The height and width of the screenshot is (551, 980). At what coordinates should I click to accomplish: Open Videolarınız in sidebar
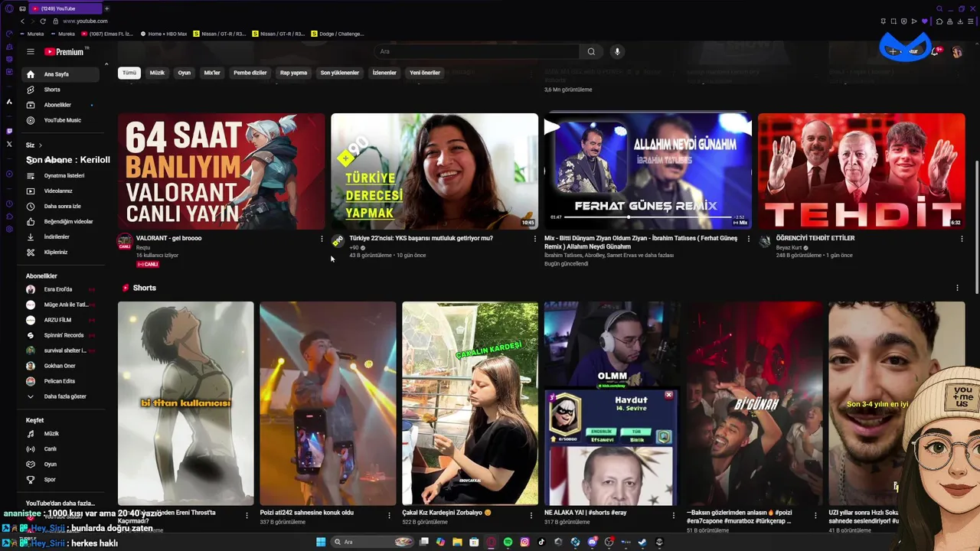coord(61,191)
